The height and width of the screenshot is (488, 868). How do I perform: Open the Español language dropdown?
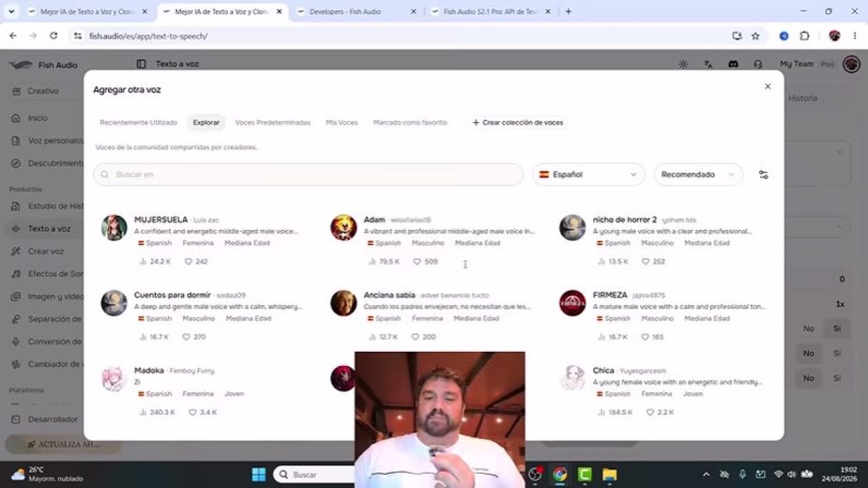588,175
